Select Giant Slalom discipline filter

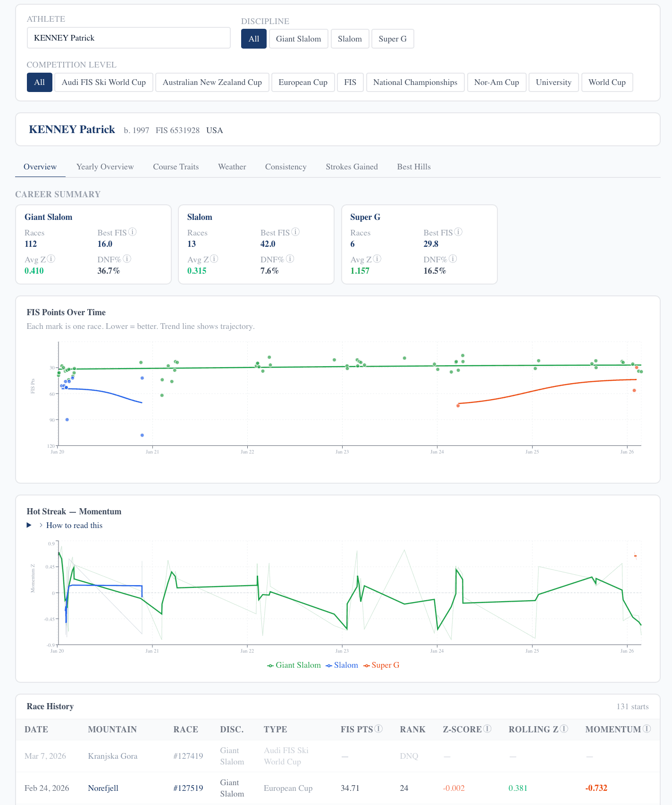(x=298, y=39)
